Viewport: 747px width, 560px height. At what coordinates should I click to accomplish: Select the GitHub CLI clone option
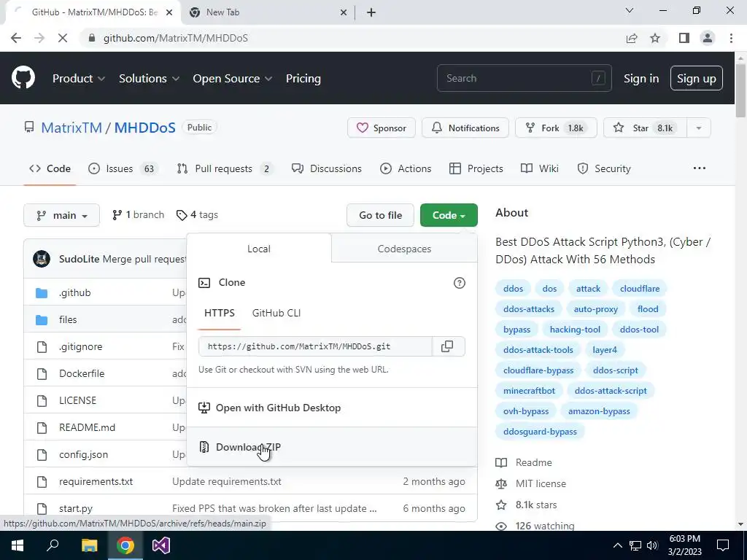pyautogui.click(x=276, y=313)
